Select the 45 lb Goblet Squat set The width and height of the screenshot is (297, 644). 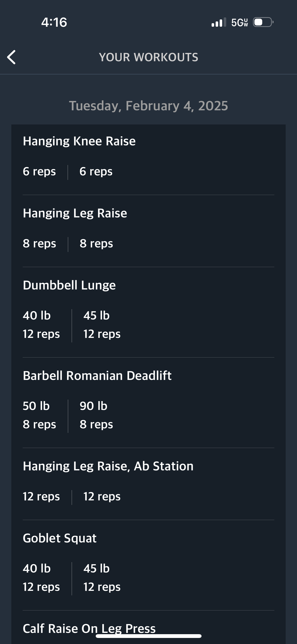coord(102,578)
